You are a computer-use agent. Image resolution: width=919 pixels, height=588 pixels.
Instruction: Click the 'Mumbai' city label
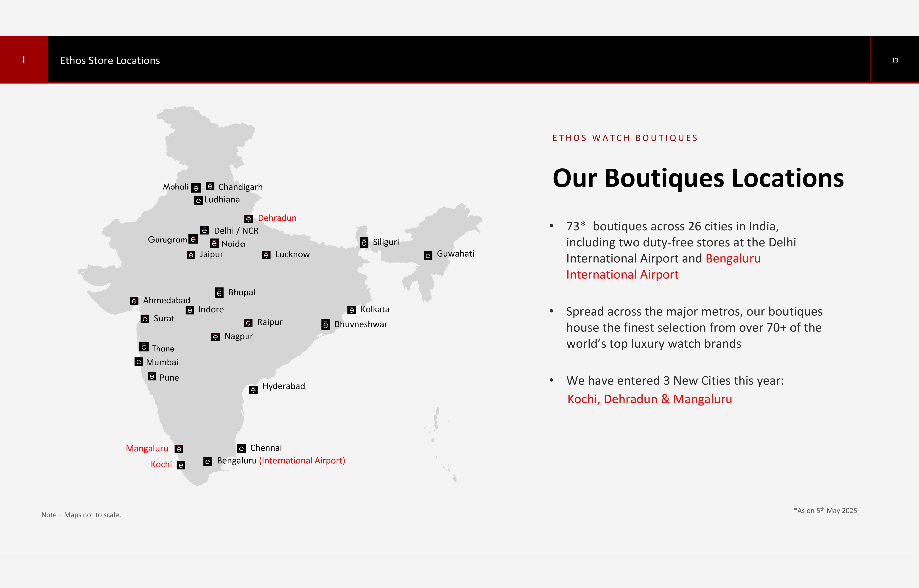[162, 362]
